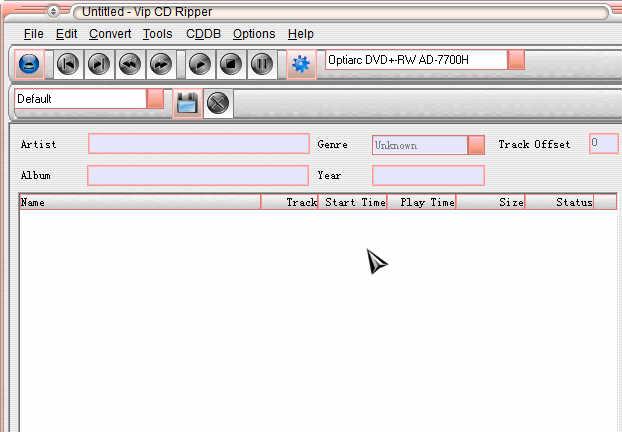Click the Artist text field

point(198,144)
